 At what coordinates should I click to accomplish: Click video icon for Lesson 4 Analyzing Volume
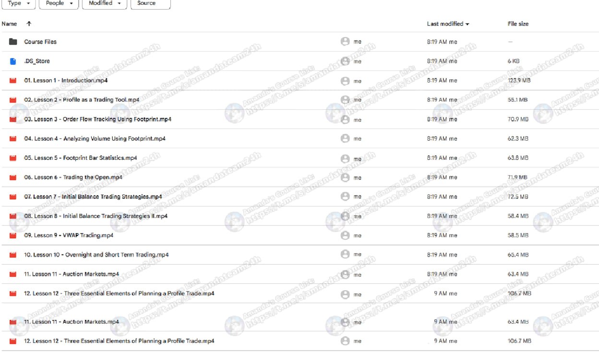(13, 139)
